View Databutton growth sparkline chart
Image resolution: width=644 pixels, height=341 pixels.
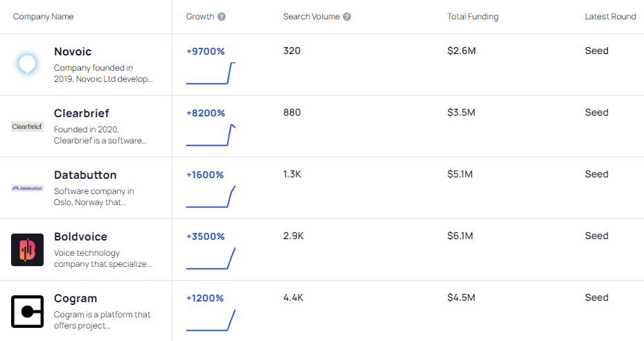211,197
